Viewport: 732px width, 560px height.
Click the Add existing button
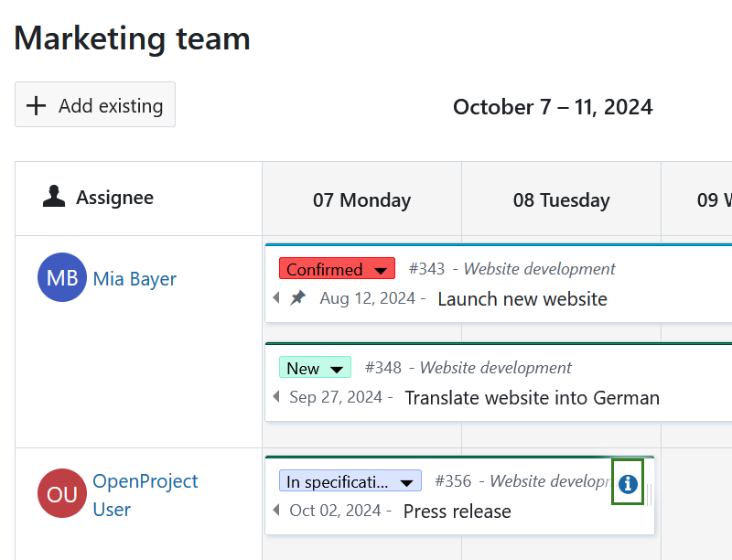(94, 104)
